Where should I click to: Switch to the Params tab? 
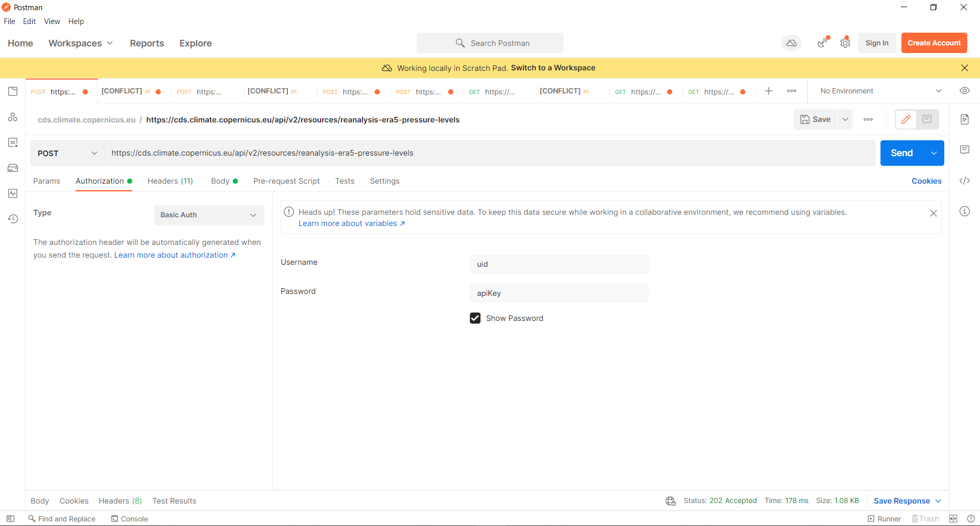pyautogui.click(x=46, y=181)
